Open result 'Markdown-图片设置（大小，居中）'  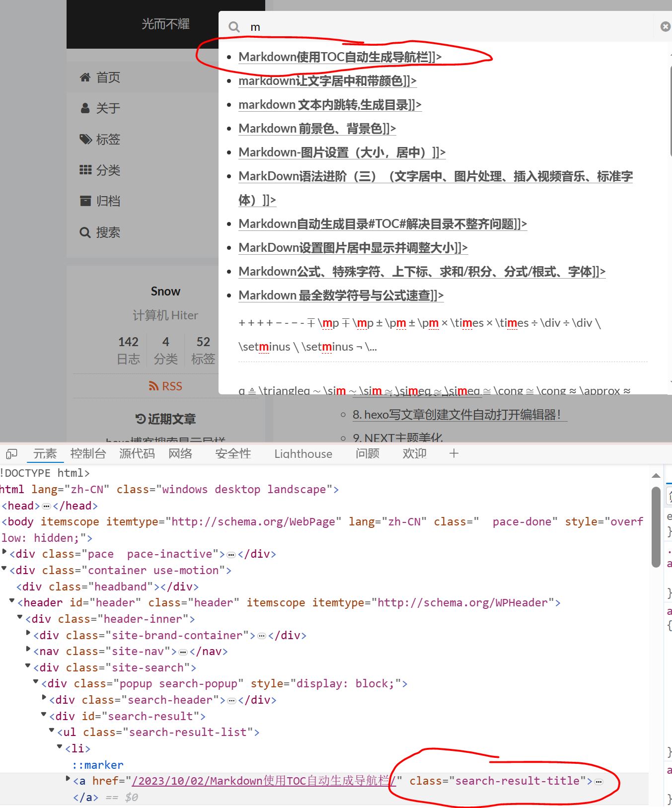(342, 152)
